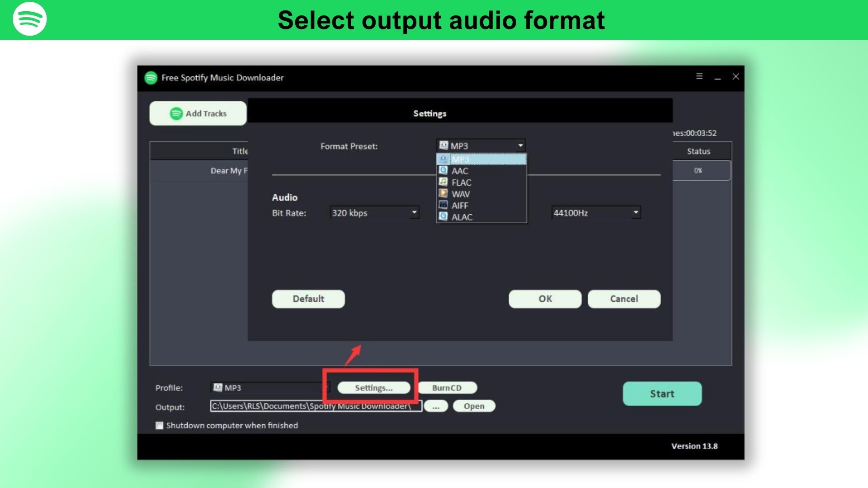Click the WAV format icon in the list
The image size is (868, 488).
(x=443, y=193)
